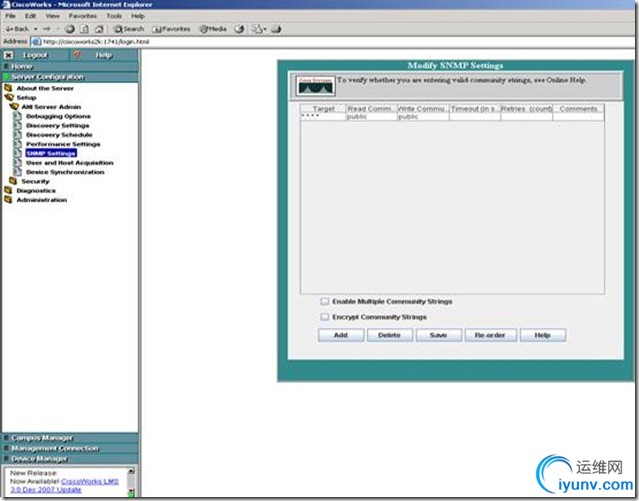Screen dimensions: 639x501
Task: Click the address bar URL field
Action: (x=332, y=42)
